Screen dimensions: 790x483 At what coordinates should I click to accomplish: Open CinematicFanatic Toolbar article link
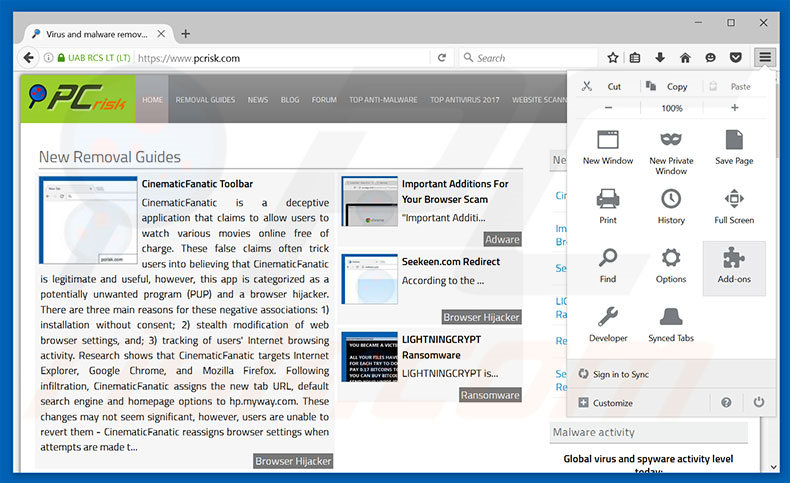click(x=197, y=184)
